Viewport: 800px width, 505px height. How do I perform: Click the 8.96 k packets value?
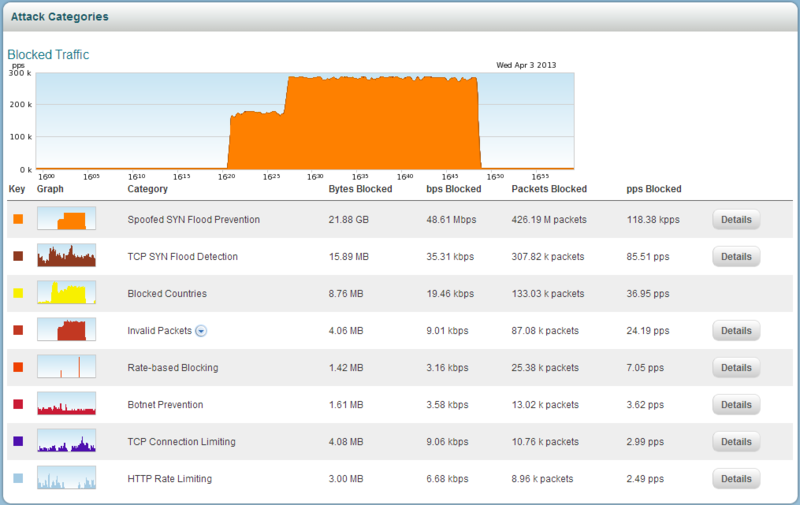pos(542,478)
